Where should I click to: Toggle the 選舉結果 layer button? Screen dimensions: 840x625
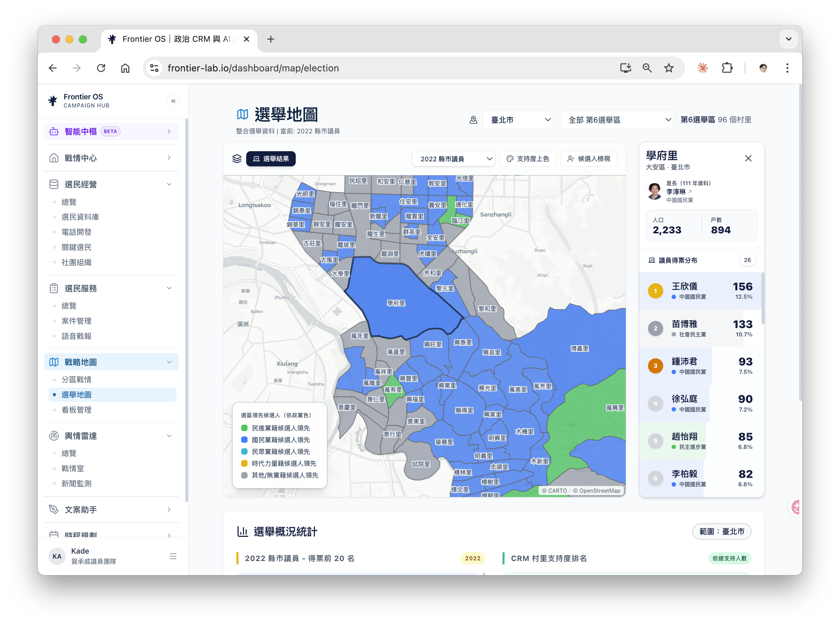[x=271, y=159]
